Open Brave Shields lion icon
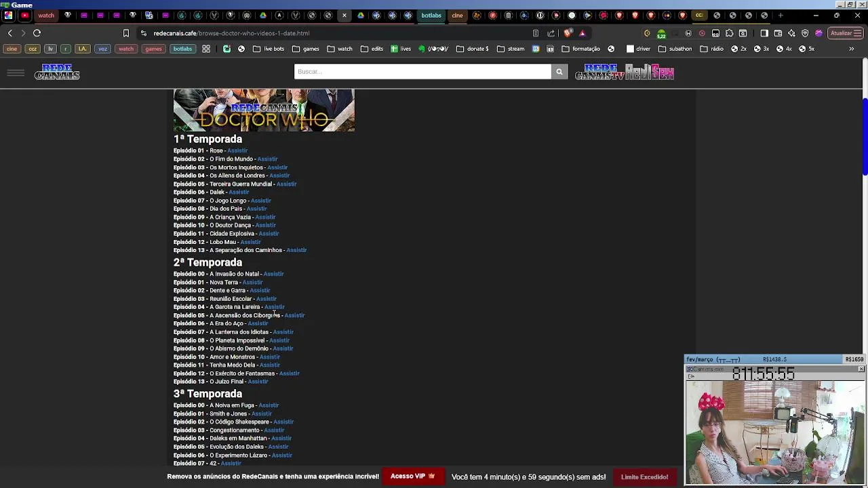 [568, 33]
